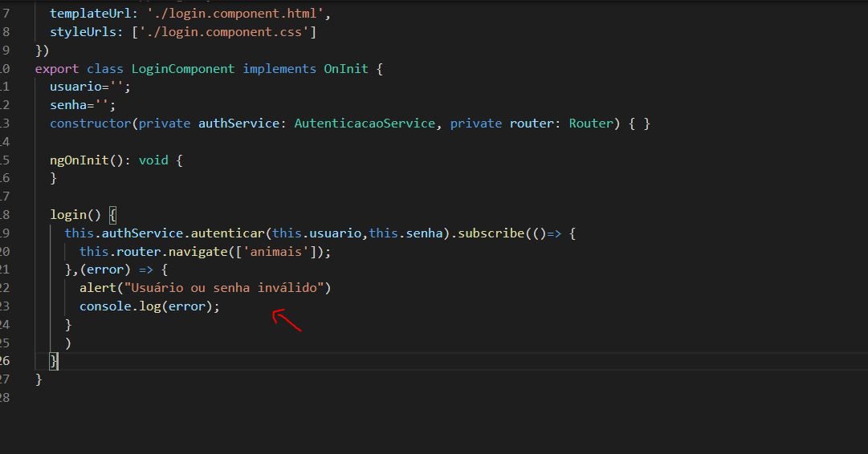Click line number 18 in the gutter

pos(5,215)
